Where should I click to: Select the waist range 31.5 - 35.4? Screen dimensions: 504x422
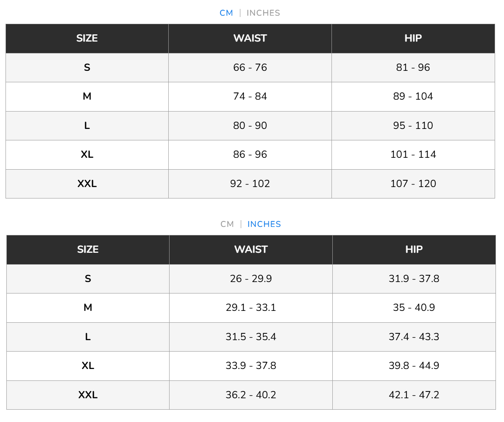(x=251, y=337)
